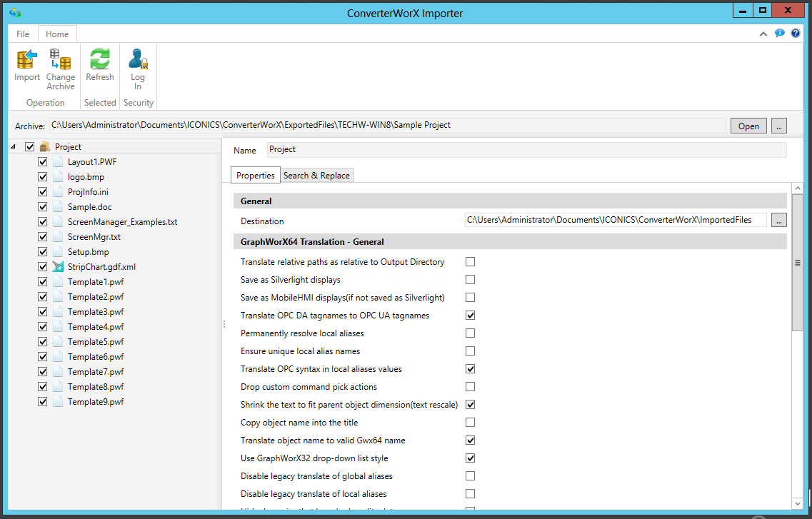The height and width of the screenshot is (519, 812).
Task: Click the Change Archive icon
Action: coord(60,60)
